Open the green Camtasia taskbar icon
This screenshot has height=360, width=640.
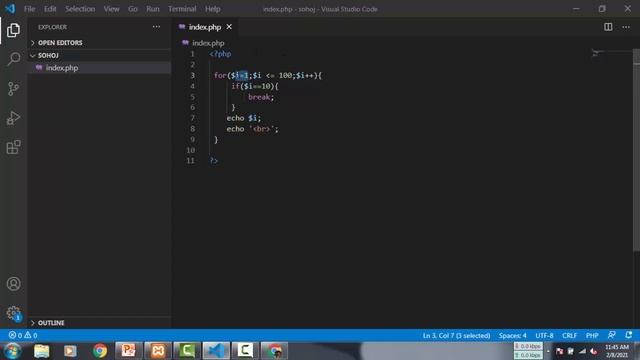pos(187,351)
